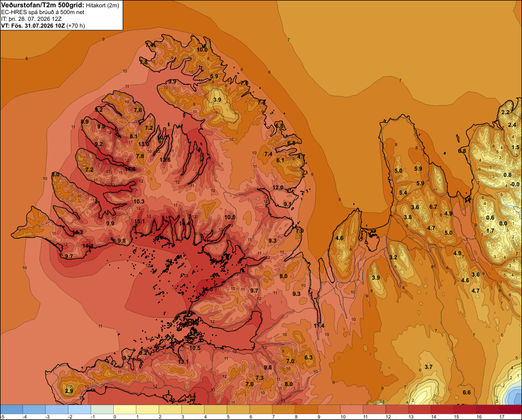Image resolution: width=522 pixels, height=420 pixels.
Task: Click the temperature value "11.4"
Action: 318,326
